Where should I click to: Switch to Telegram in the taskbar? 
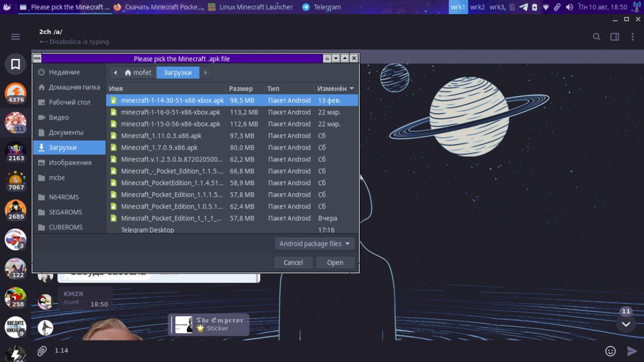322,7
